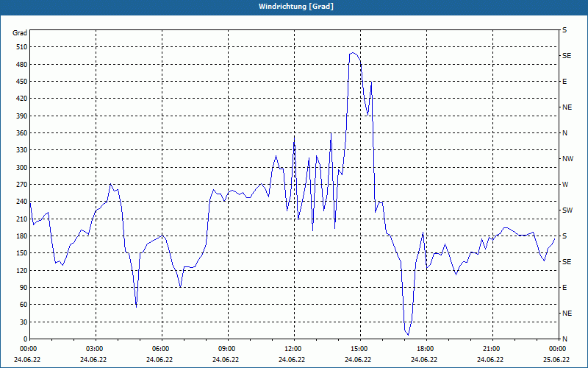The height and width of the screenshot is (368, 588).
Task: Select the 480 value on the left axis
Action: click(23, 65)
